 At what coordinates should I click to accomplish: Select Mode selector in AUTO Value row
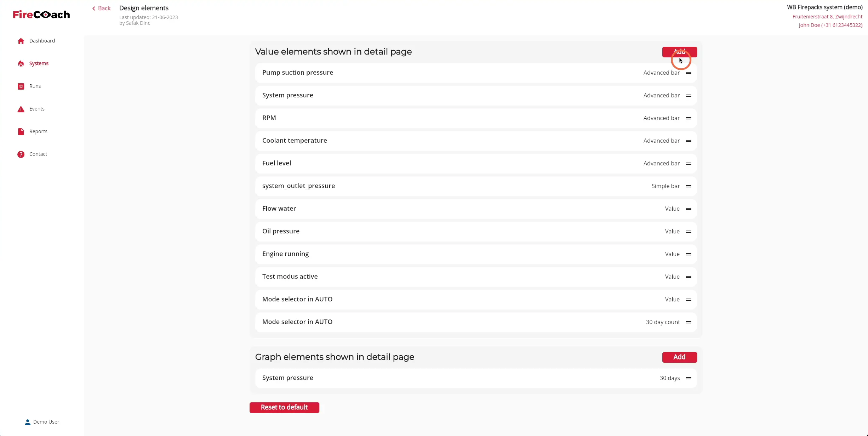point(476,300)
